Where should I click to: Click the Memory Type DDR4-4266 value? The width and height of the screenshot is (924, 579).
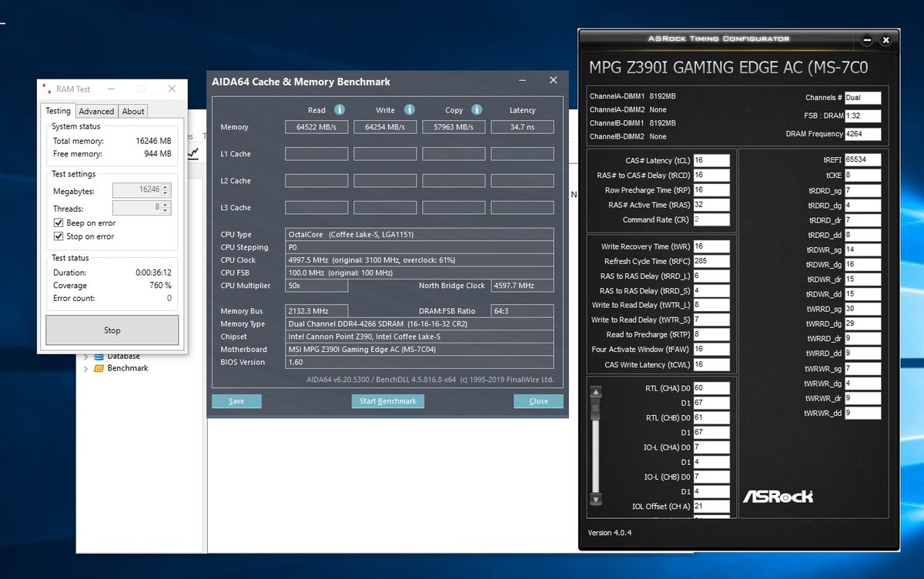click(x=419, y=323)
